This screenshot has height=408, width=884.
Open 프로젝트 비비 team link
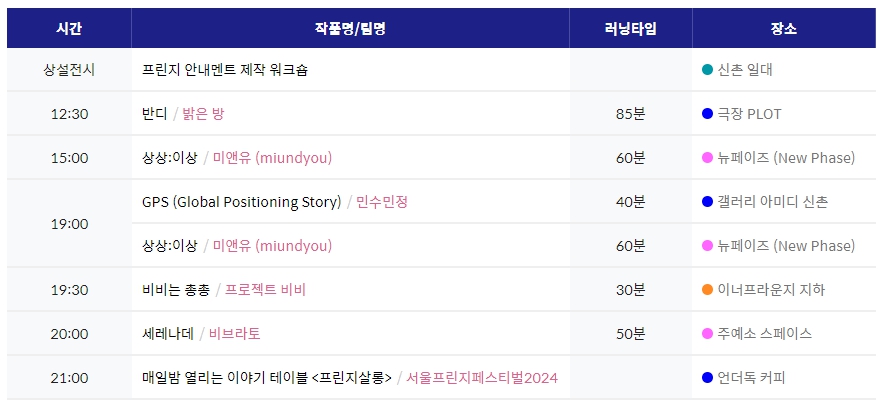tap(265, 290)
